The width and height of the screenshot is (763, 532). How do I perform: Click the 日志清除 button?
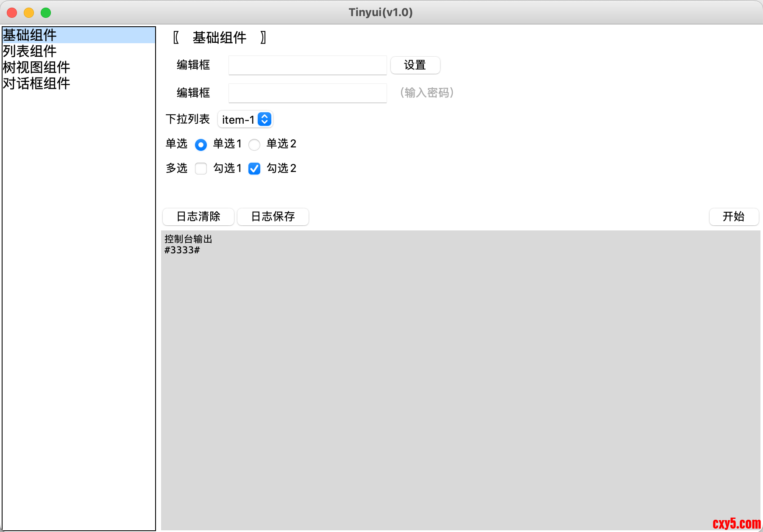(x=198, y=217)
